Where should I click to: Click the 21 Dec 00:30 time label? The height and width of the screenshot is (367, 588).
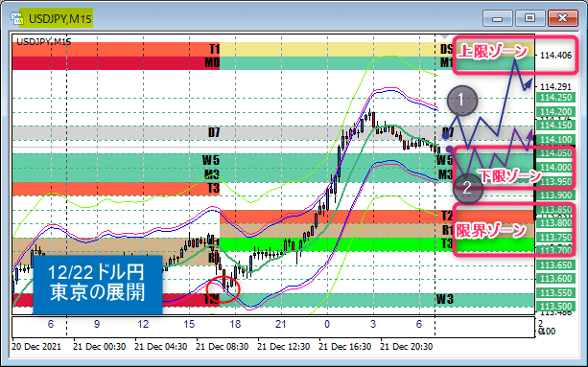click(x=100, y=347)
